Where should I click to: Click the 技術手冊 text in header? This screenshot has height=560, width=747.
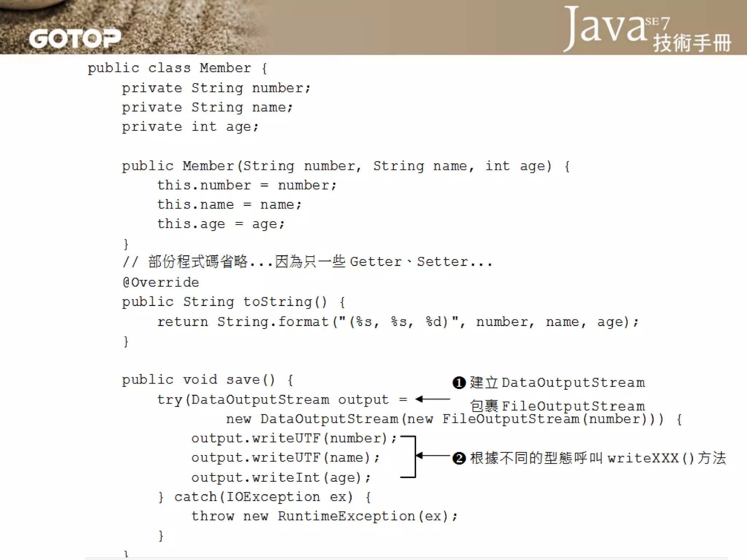point(692,43)
